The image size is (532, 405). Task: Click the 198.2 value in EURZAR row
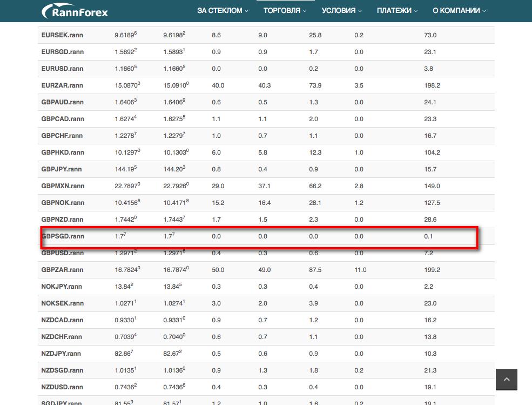pos(432,85)
